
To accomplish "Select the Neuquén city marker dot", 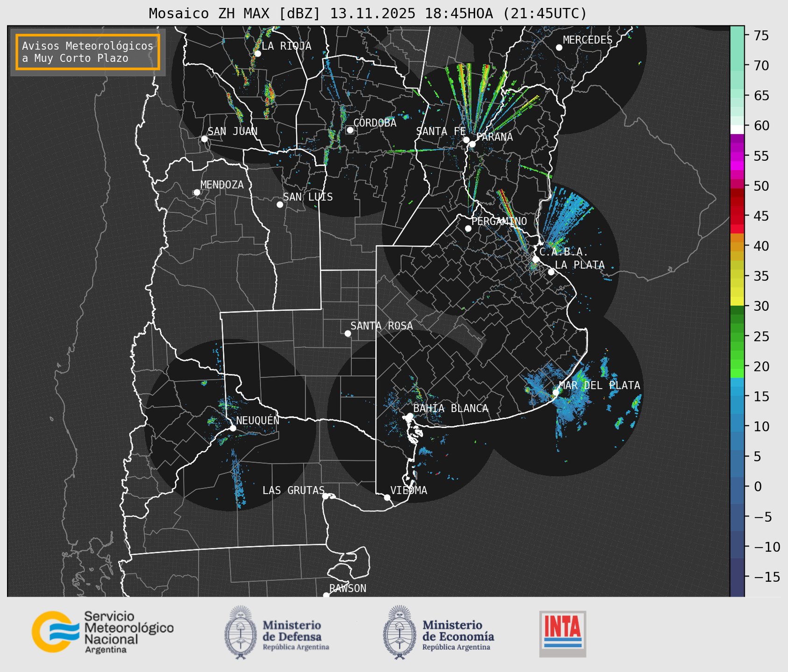I will coord(233,428).
